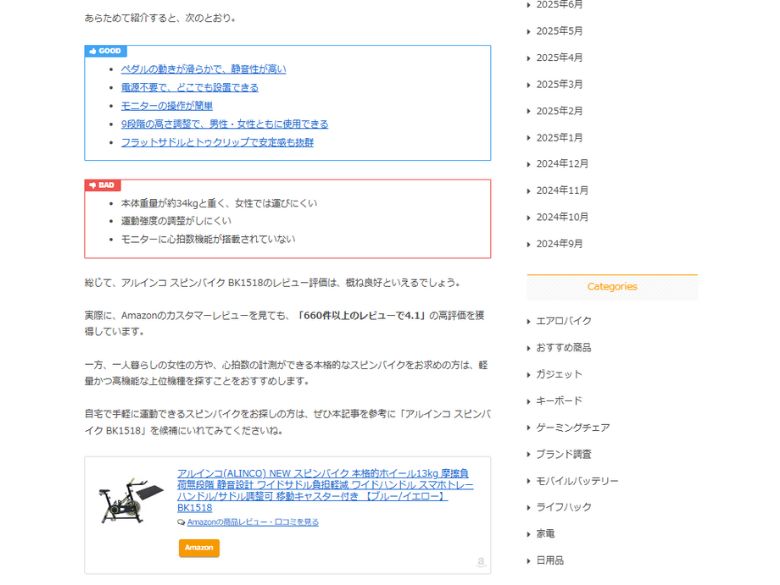
Task: Click the thumbs-down BAD label icon
Action: [x=93, y=185]
